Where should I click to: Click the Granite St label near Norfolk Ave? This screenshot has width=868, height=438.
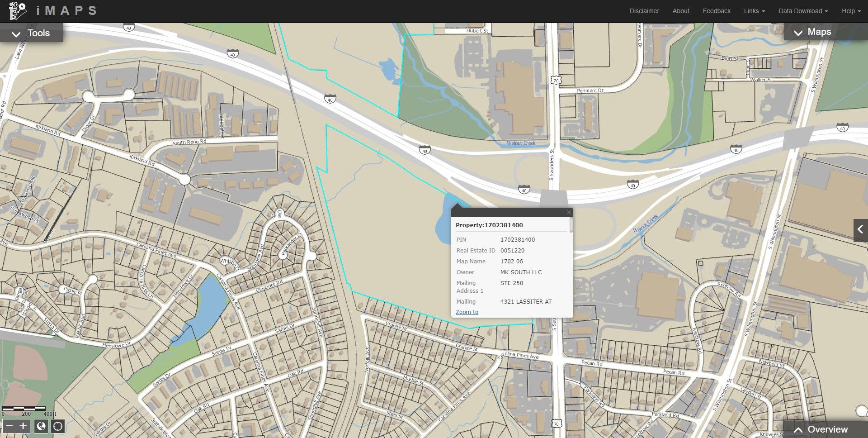396,326
